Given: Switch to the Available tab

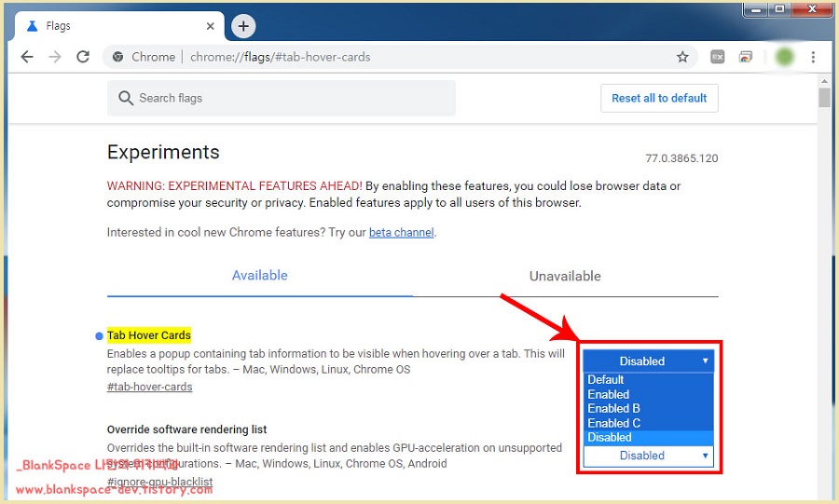Looking at the screenshot, I should pyautogui.click(x=259, y=275).
